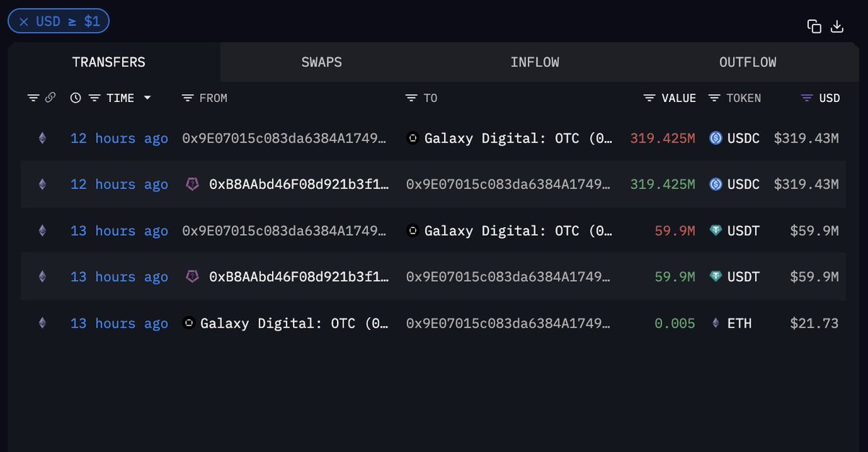868x452 pixels.
Task: Click USDT token icon in fourth row
Action: coord(716,277)
